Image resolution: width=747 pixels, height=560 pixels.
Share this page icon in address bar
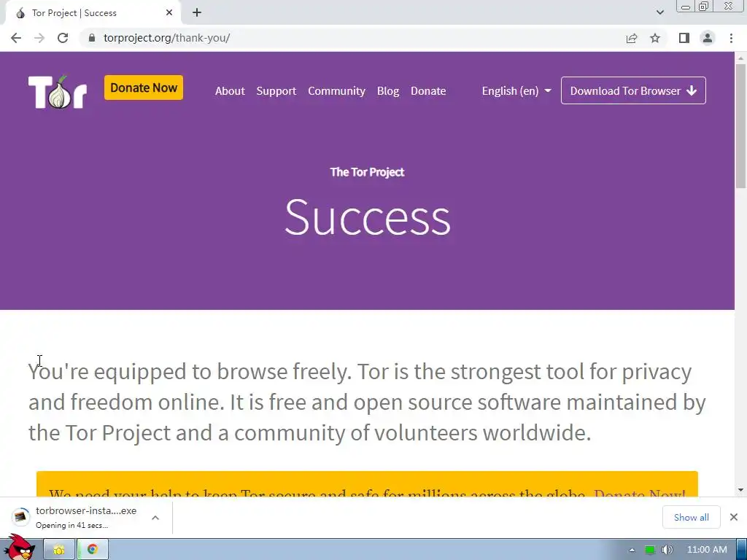click(x=632, y=38)
